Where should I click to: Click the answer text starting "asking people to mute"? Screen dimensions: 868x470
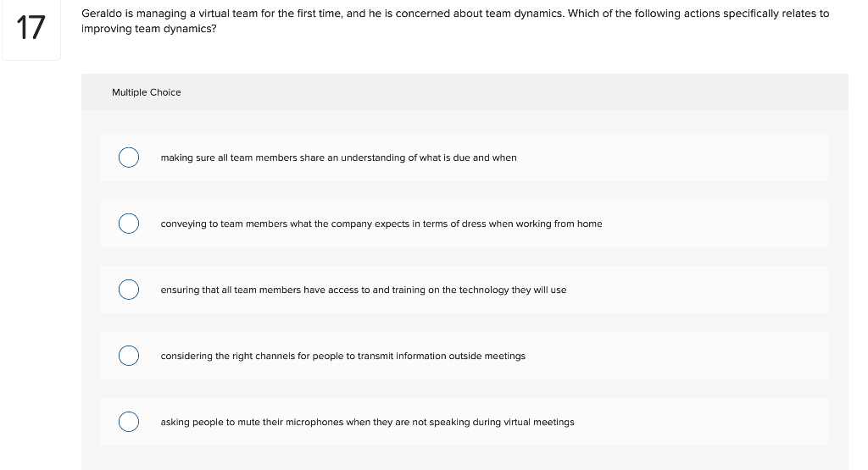(367, 422)
